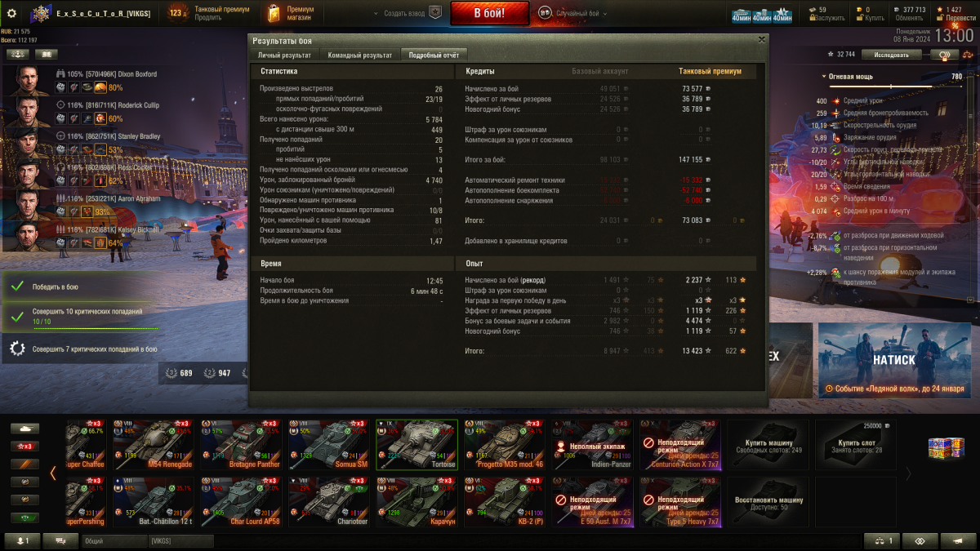Select crew member Stanley Bradley portrait
This screenshot has width=980, height=551.
[x=27, y=143]
